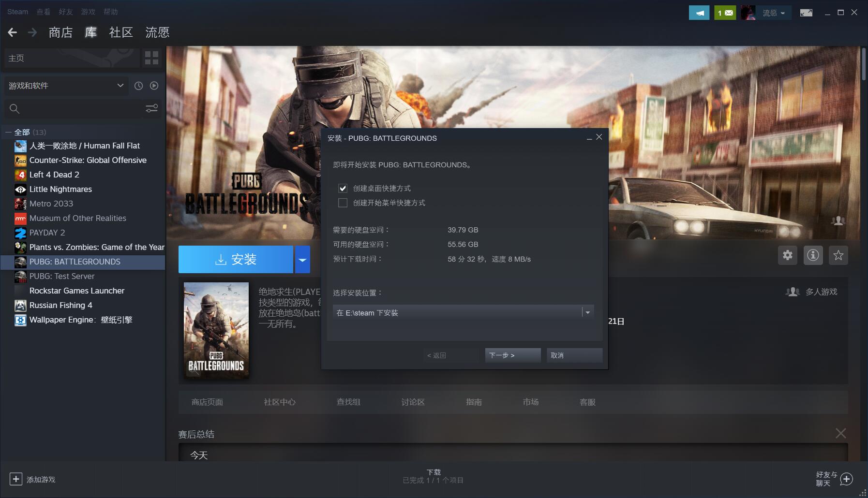Open the Steam menu
Image resolution: width=868 pixels, height=498 pixels.
pos(18,12)
